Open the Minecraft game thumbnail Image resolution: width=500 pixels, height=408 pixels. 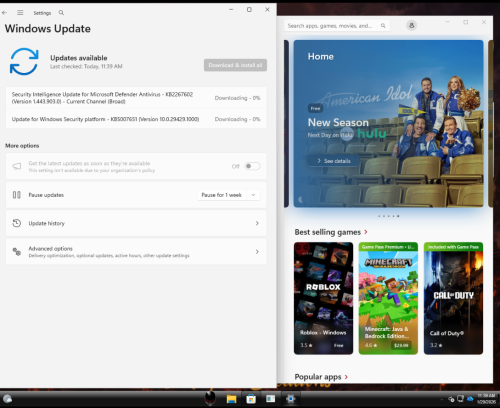[x=388, y=298]
